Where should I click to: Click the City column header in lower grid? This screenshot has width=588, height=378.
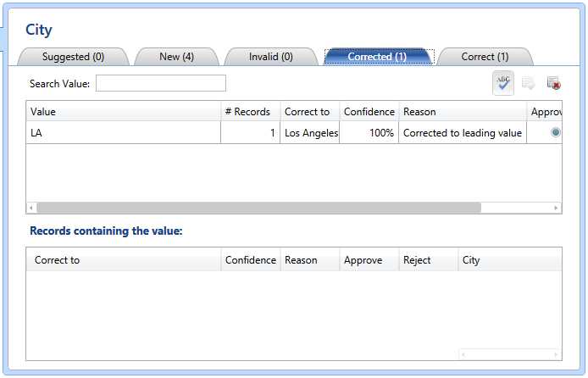point(508,260)
